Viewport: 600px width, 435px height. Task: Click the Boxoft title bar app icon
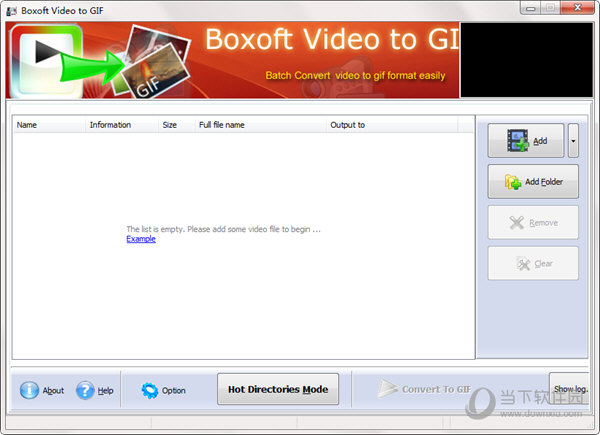[x=11, y=11]
